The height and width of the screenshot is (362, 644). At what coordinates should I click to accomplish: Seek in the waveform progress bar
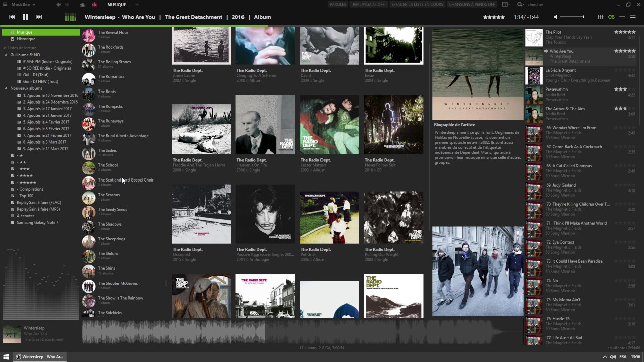[x=302, y=332]
